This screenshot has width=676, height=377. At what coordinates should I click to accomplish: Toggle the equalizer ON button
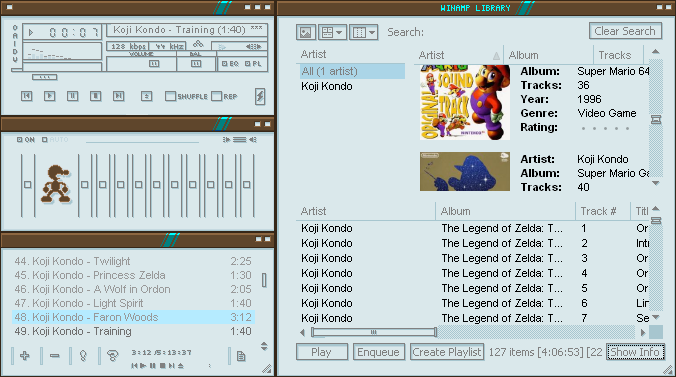[x=26, y=140]
